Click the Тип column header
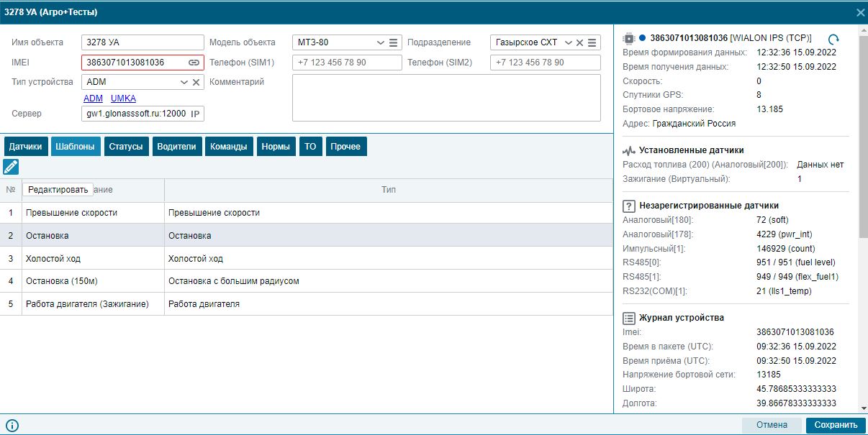 (x=389, y=190)
